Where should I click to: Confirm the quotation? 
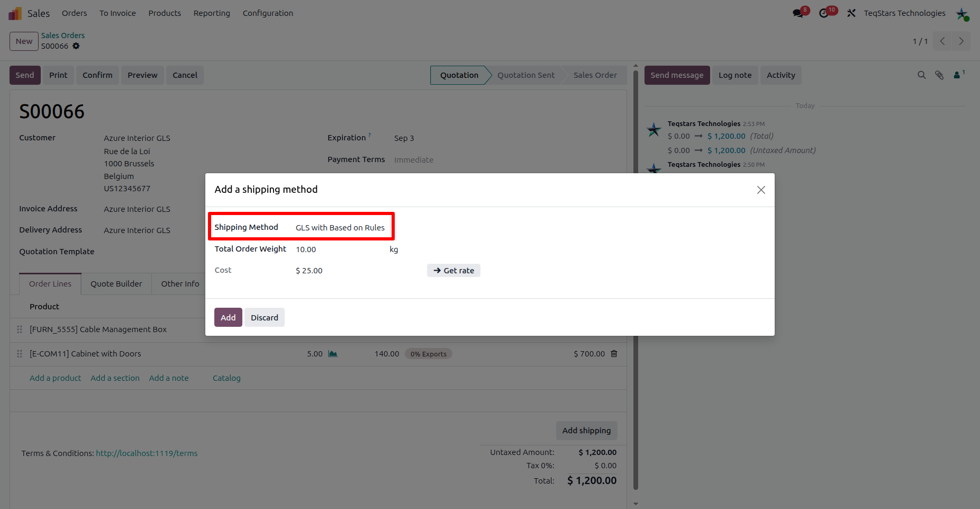[x=97, y=75]
